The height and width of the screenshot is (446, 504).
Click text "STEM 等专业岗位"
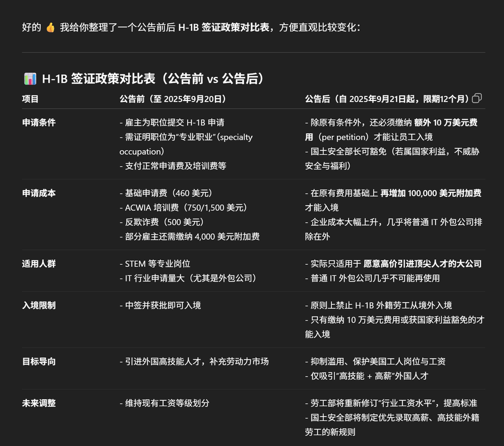pos(158,264)
